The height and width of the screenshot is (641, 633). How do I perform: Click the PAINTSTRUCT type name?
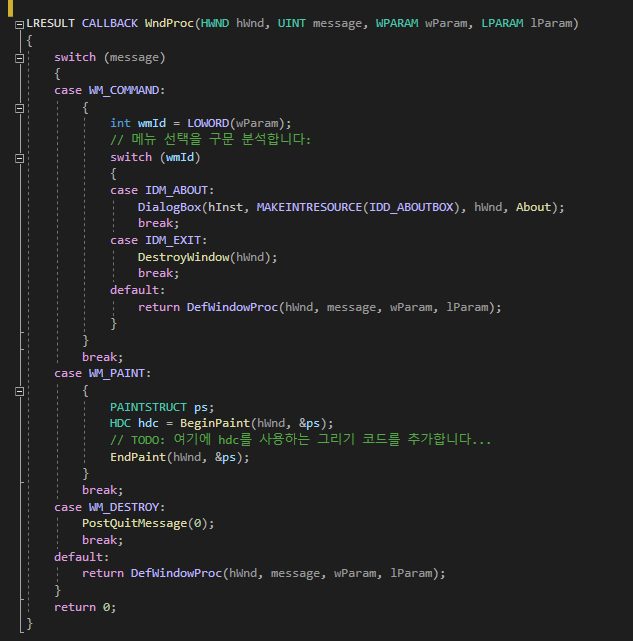(x=148, y=407)
